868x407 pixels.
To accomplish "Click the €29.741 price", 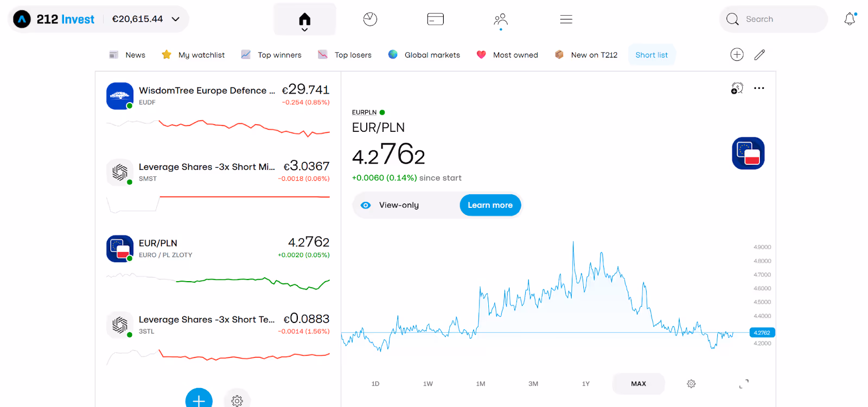I will point(305,90).
